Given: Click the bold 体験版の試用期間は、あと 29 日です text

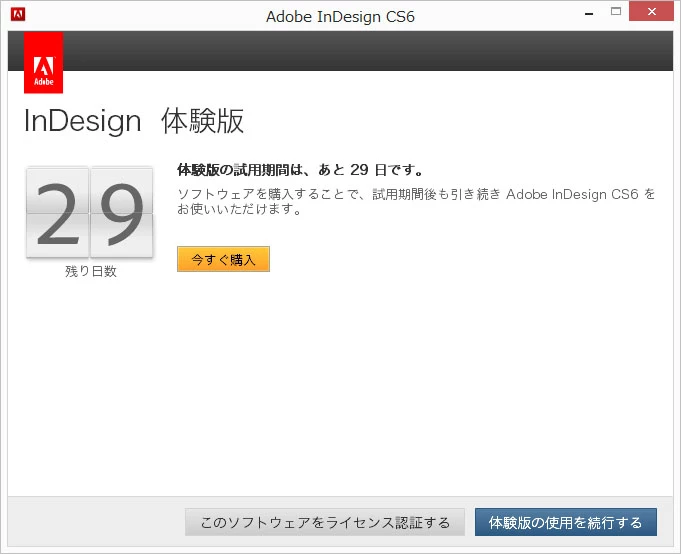Looking at the screenshot, I should pos(300,170).
